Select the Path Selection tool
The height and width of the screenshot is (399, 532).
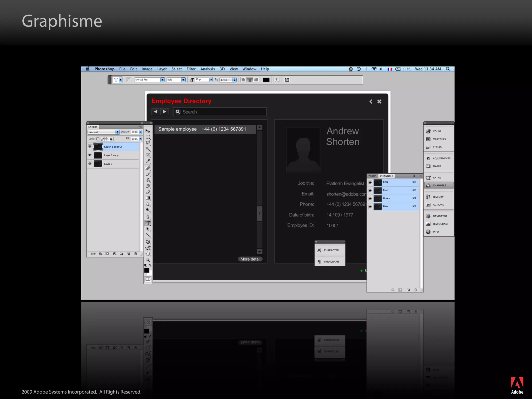point(148,229)
